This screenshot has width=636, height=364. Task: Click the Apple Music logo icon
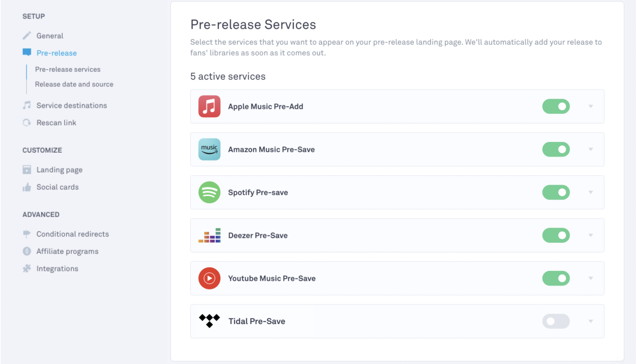click(209, 106)
